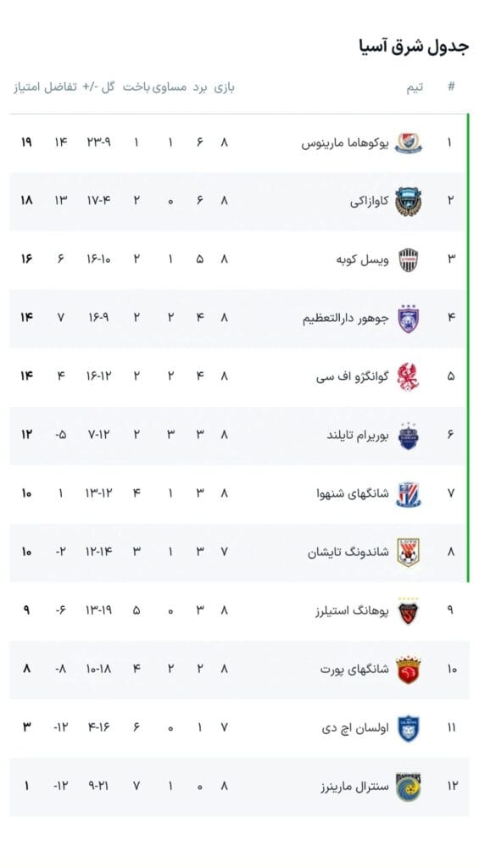Click the Kawasaki team crest icon
This screenshot has height=868, width=479.
pyautogui.click(x=408, y=202)
